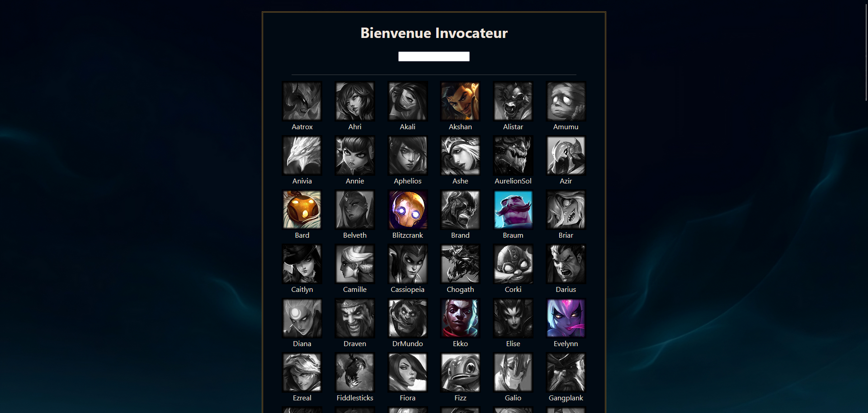Click the Darius champion portrait

coord(566,264)
